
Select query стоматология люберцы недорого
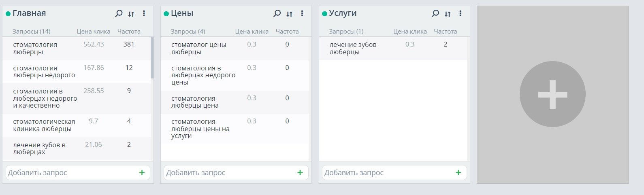[44, 72]
